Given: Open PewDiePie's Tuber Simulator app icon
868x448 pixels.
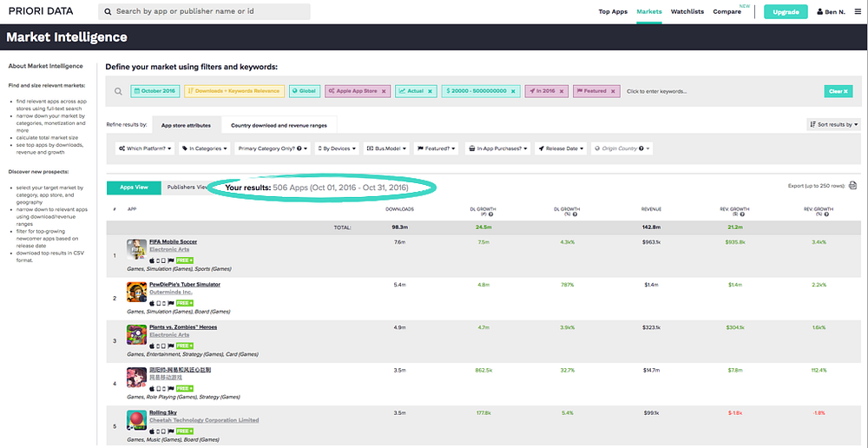Looking at the screenshot, I should click(136, 292).
